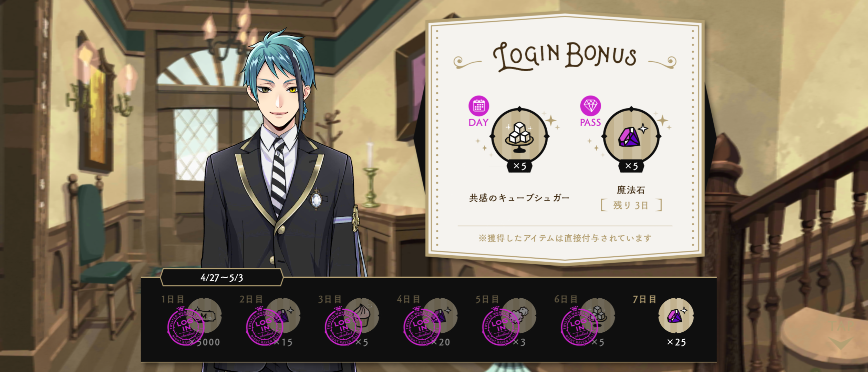Click the 魔法石 item name text
This screenshot has width=868, height=372.
[631, 190]
